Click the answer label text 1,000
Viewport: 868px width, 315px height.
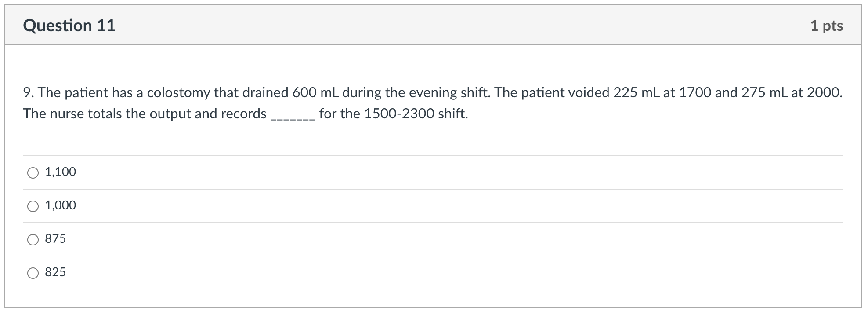pos(60,205)
